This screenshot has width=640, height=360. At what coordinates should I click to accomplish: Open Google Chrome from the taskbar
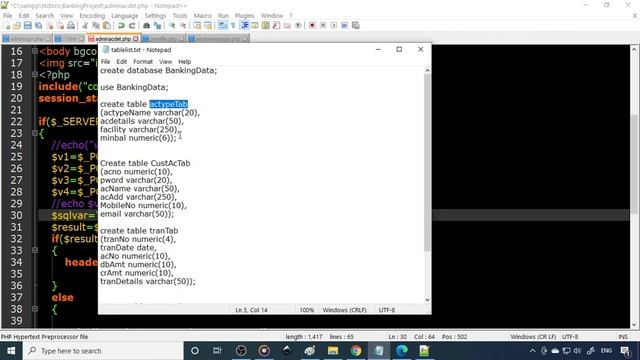click(356, 351)
